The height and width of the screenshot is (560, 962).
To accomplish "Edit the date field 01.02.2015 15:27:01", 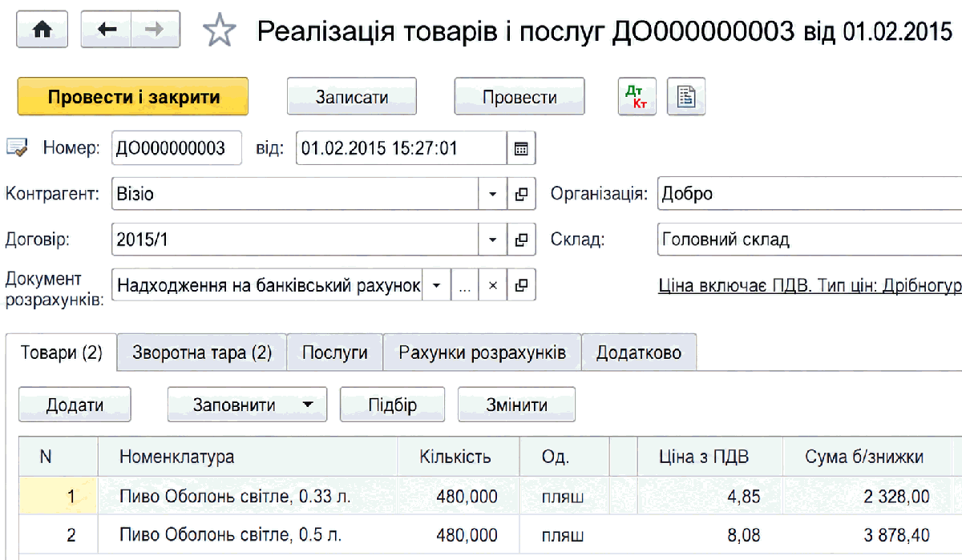I will 401,148.
